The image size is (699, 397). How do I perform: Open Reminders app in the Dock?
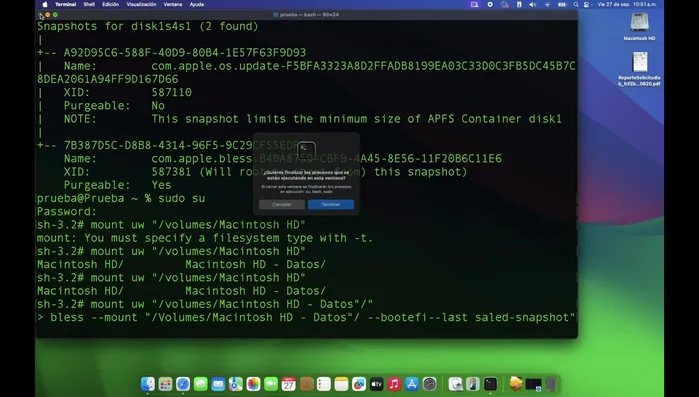tap(324, 384)
